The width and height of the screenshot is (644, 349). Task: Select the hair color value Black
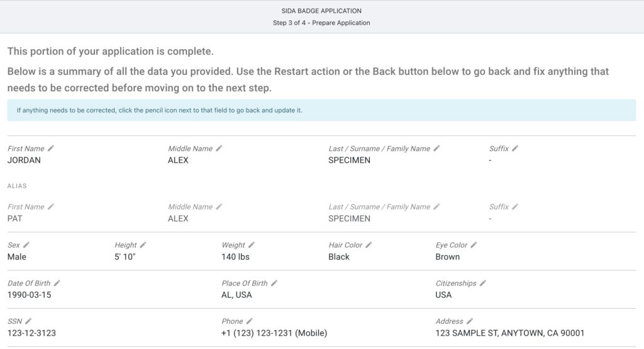tap(339, 257)
